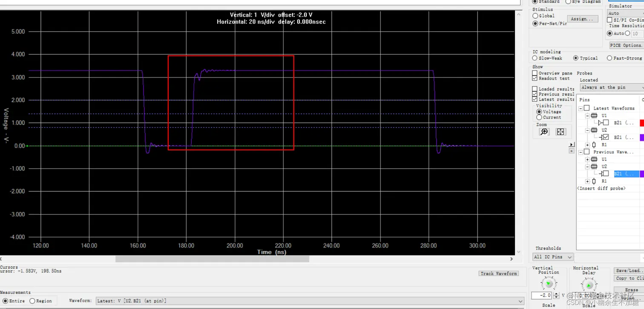This screenshot has width=644, height=309.
Task: Click the time resolution value field
Action: 637,33
